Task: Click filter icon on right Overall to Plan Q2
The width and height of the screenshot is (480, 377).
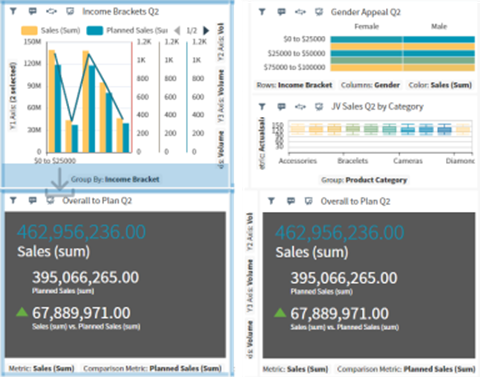Action: pos(271,201)
